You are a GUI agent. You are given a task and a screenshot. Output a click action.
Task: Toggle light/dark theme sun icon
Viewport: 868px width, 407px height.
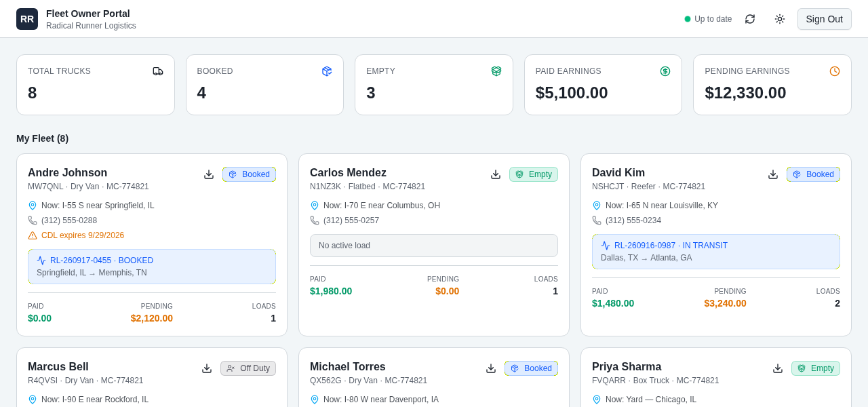pos(780,19)
